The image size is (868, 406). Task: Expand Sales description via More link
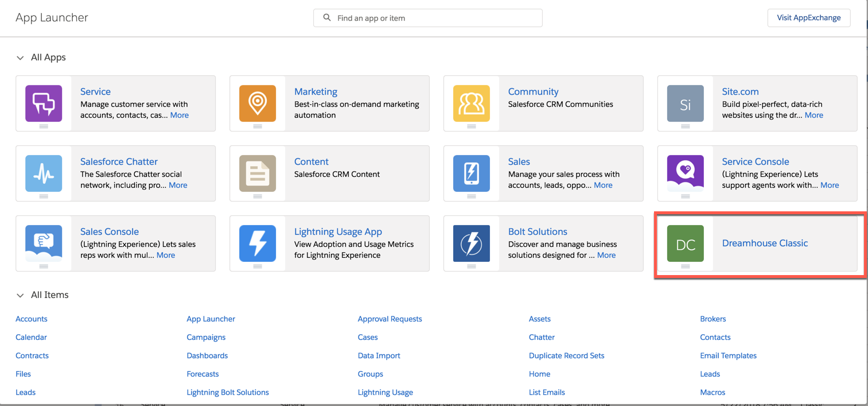click(604, 185)
